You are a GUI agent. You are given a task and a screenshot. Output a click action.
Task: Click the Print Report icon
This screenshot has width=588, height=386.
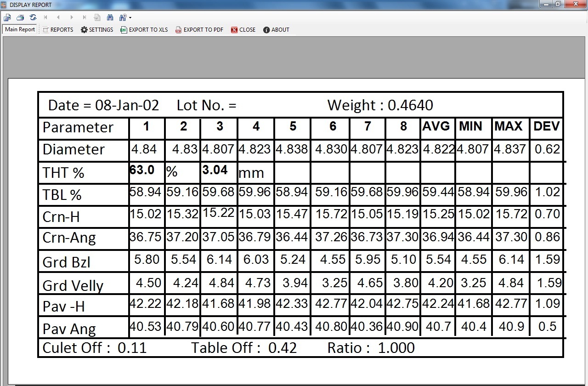[20, 17]
